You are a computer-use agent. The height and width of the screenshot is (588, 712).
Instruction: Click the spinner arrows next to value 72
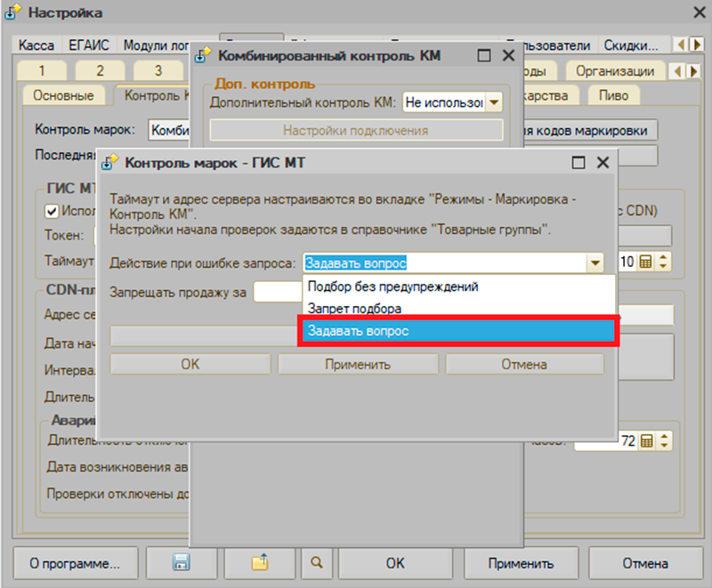click(x=663, y=441)
